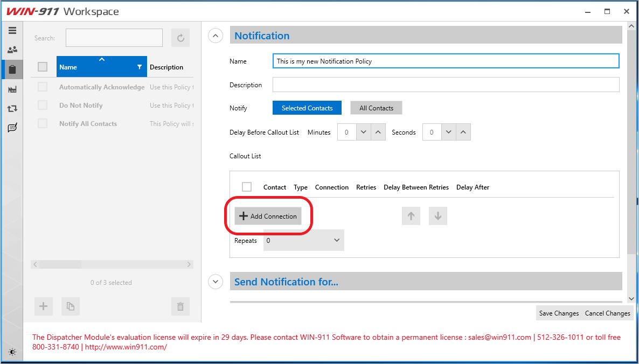This screenshot has width=639, height=364.
Task: Move the callout entry down
Action: point(438,216)
